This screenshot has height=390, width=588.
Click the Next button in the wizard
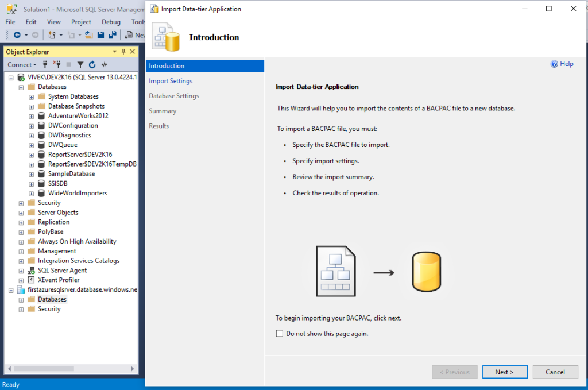(505, 372)
